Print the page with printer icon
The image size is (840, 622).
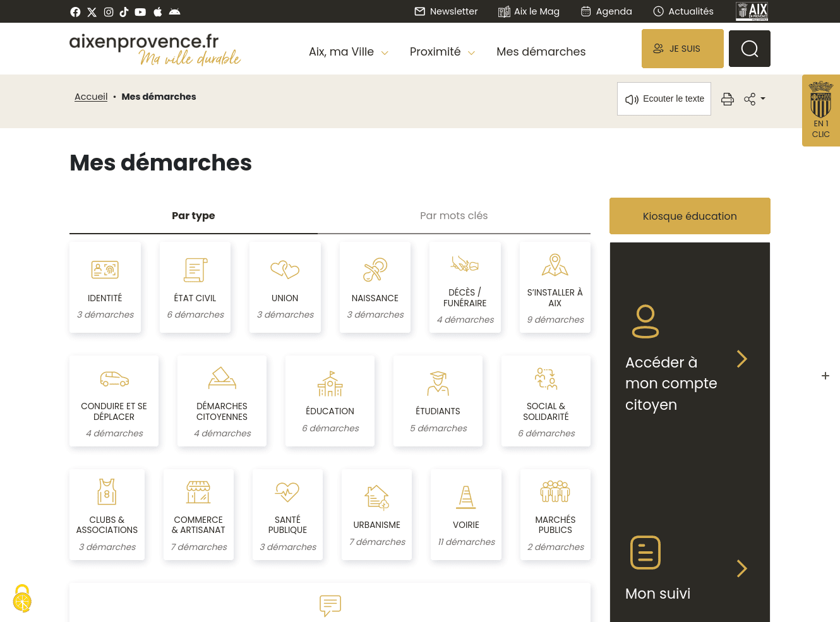tap(728, 99)
